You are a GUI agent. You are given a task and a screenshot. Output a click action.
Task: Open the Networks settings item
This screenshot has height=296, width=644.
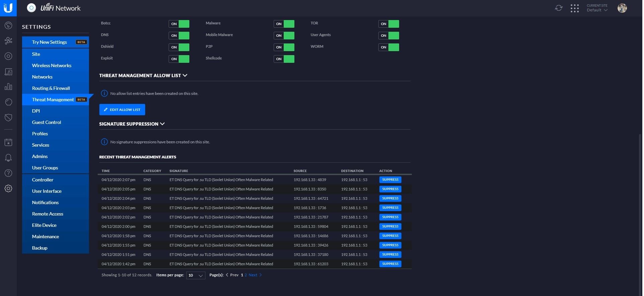coord(56,77)
